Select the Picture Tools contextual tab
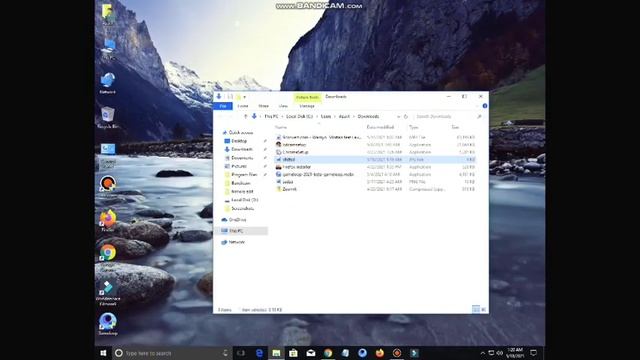The height and width of the screenshot is (360, 640). (x=307, y=97)
